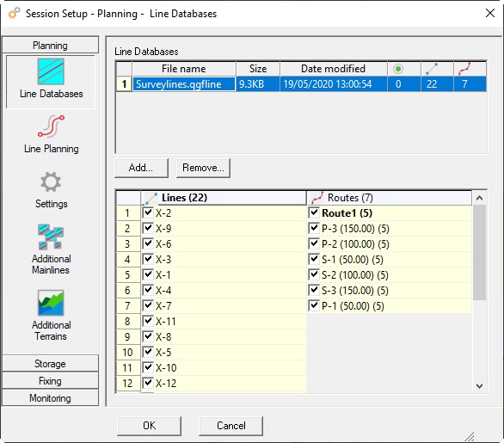The image size is (504, 443).
Task: Click the lines-count column header icon
Action: coord(432,69)
